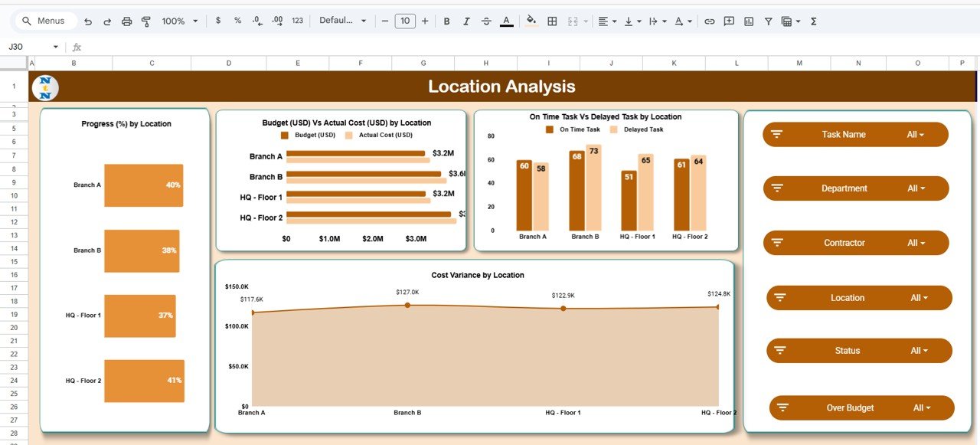Screen dimensions: 980x445
Task: Click the Borders grid icon
Action: click(552, 21)
